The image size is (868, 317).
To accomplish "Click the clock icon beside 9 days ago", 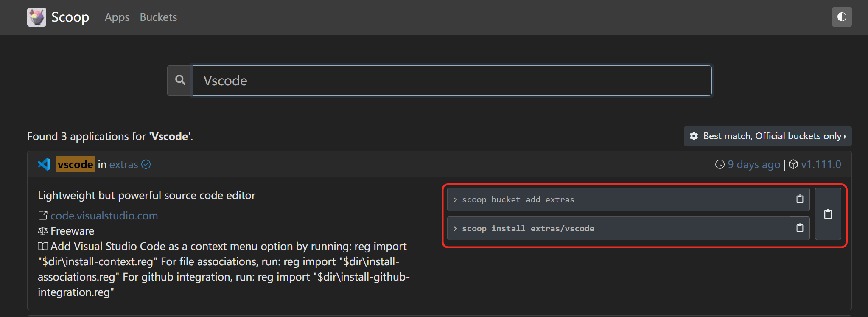I will click(x=720, y=164).
